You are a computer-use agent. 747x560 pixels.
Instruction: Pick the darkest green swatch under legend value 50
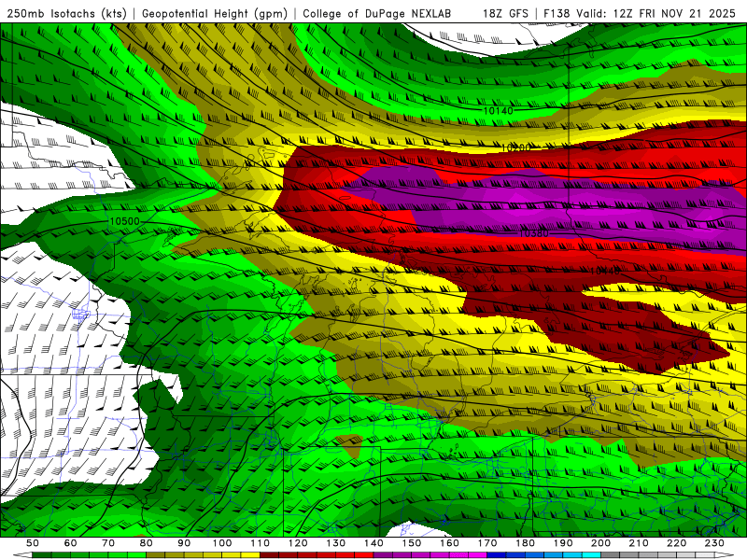[x=41, y=555]
